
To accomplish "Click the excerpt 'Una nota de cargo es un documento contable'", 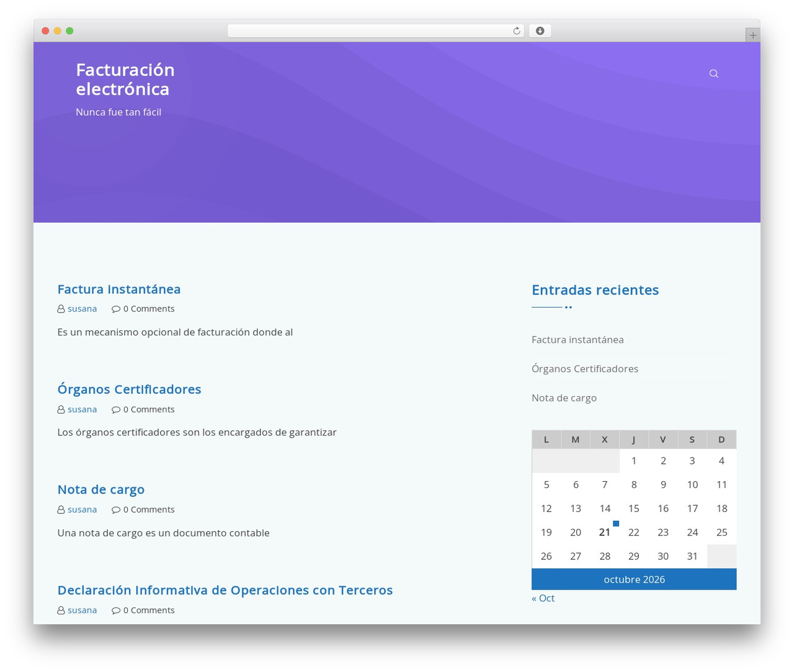I will [x=163, y=533].
